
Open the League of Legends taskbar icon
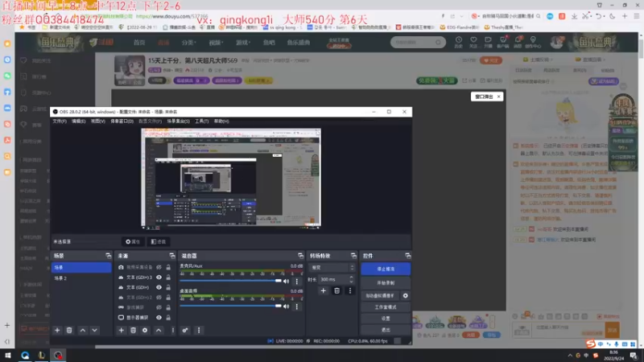(x=42, y=356)
